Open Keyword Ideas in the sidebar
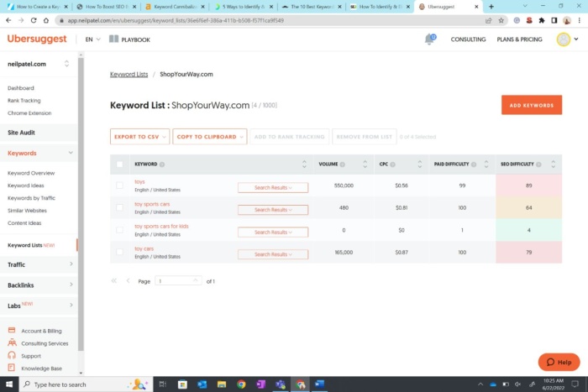Image resolution: width=588 pixels, height=392 pixels. (x=25, y=186)
